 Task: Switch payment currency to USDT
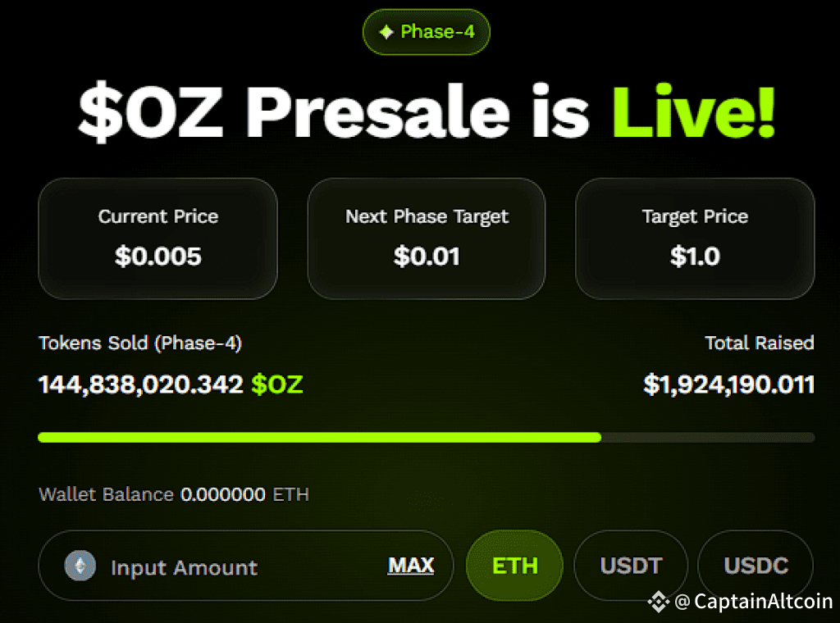(x=631, y=565)
